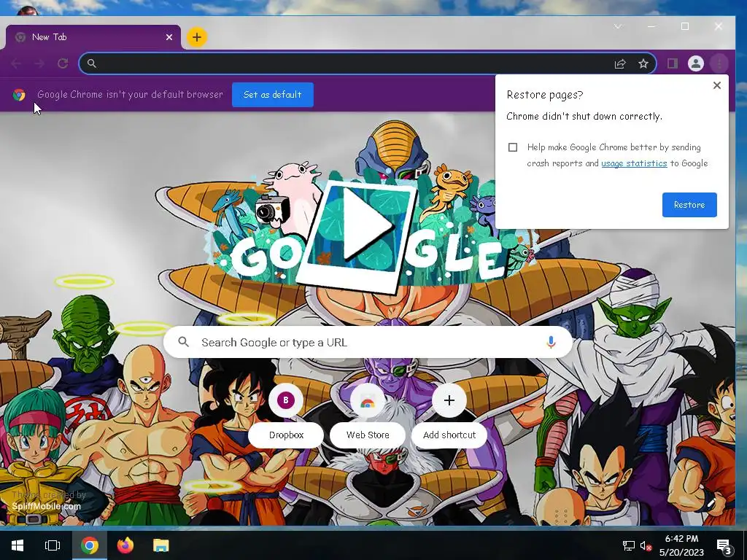Image resolution: width=747 pixels, height=560 pixels.
Task: Restore previous pages
Action: click(689, 205)
